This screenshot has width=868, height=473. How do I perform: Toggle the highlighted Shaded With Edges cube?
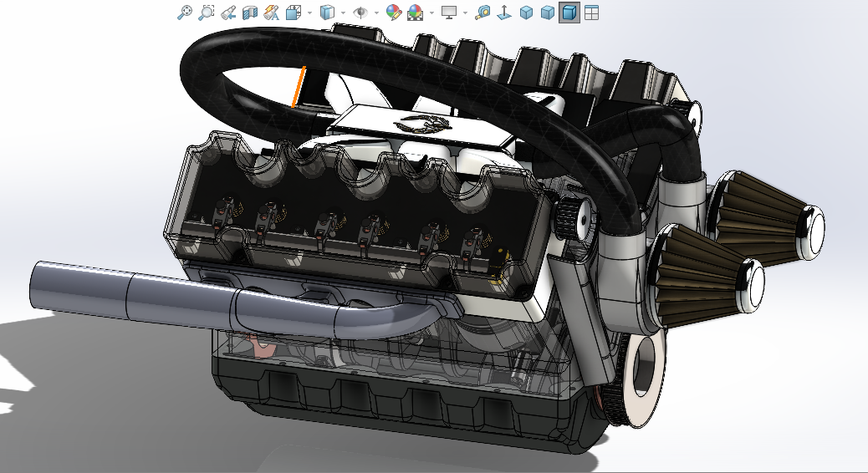pyautogui.click(x=569, y=13)
